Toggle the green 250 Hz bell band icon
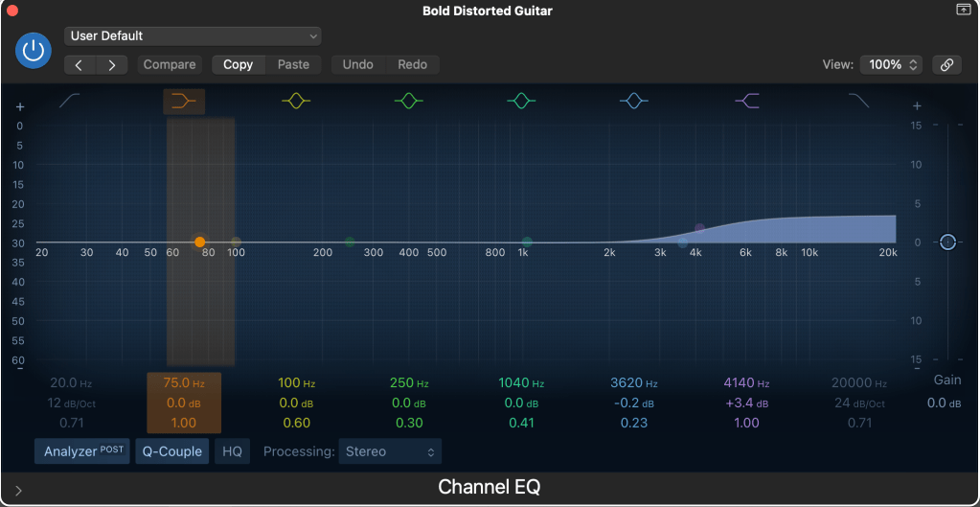The width and height of the screenshot is (980, 507). 409,101
